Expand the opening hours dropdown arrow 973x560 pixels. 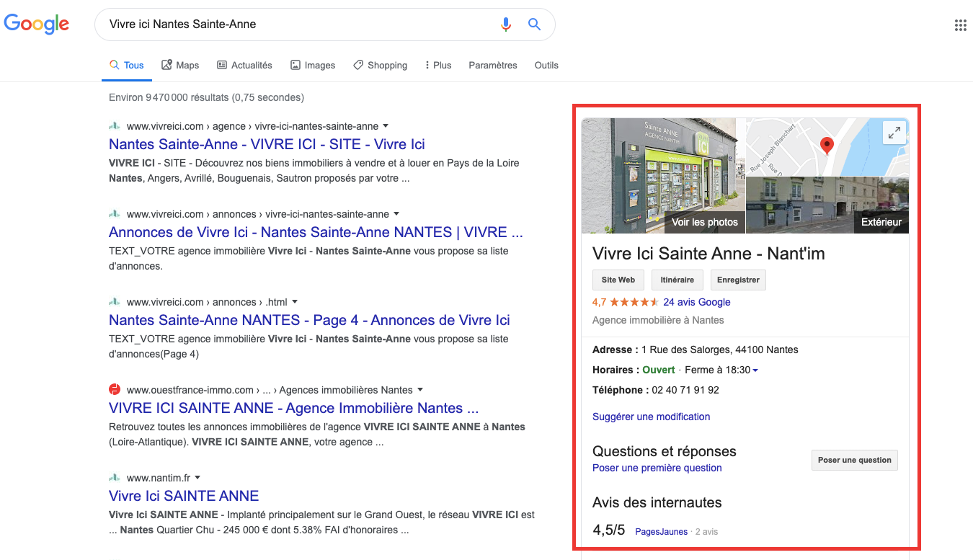[x=755, y=370]
